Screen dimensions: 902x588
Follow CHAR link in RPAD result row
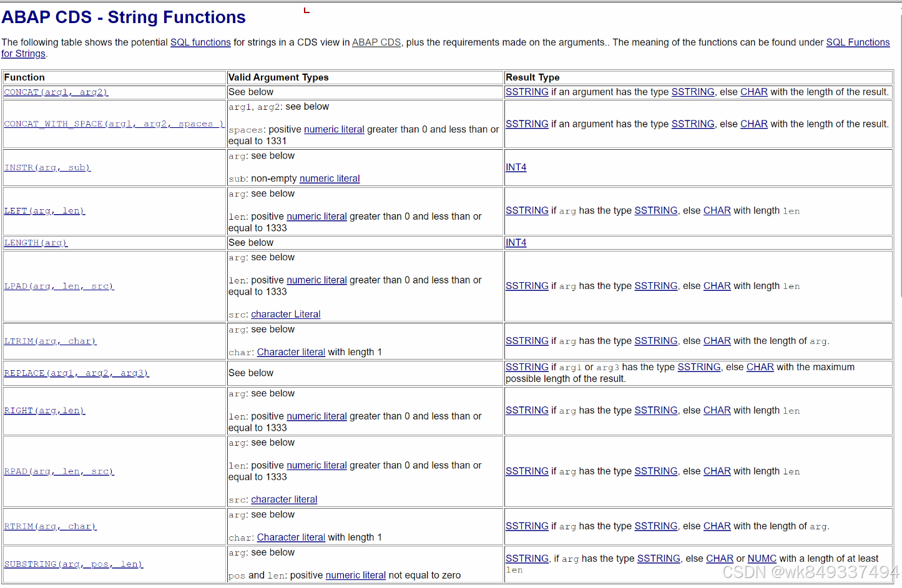point(717,471)
